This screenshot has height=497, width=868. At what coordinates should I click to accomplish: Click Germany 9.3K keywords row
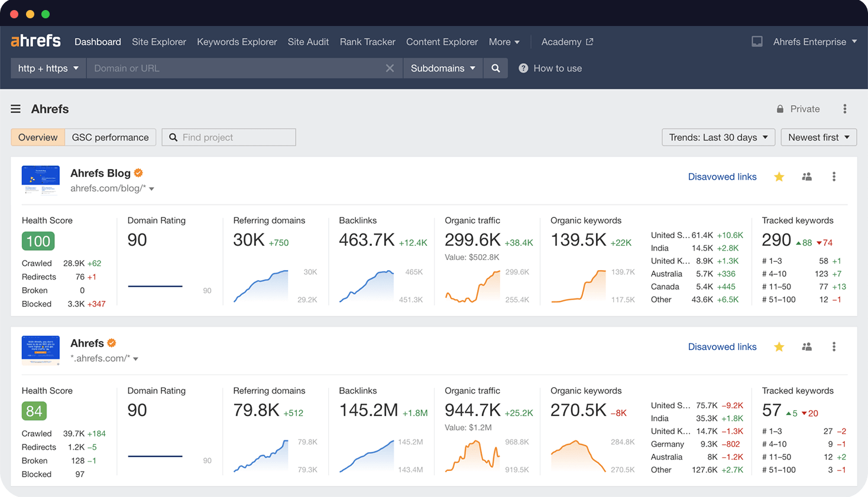tap(697, 444)
